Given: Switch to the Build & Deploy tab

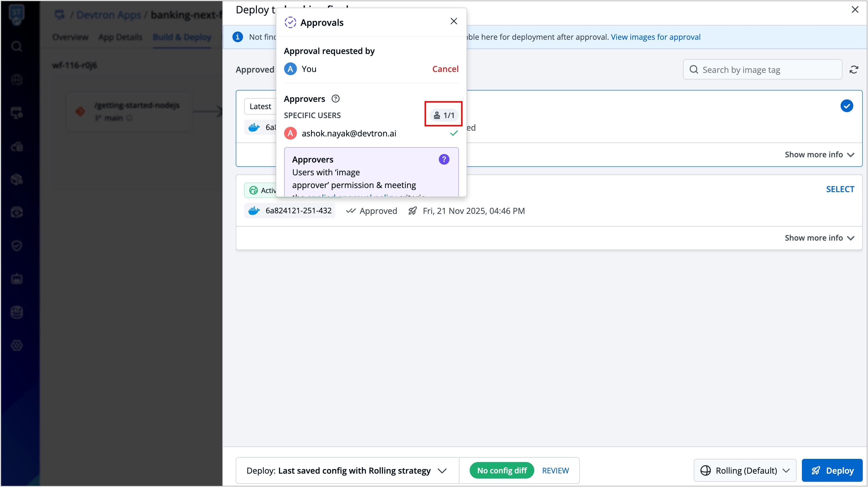Looking at the screenshot, I should (182, 37).
